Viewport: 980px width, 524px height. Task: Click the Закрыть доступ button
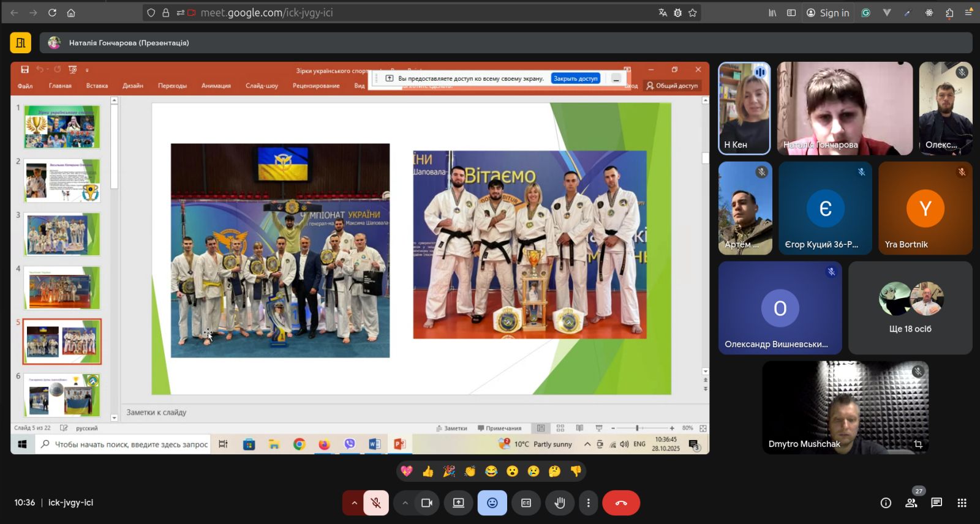[x=575, y=78]
